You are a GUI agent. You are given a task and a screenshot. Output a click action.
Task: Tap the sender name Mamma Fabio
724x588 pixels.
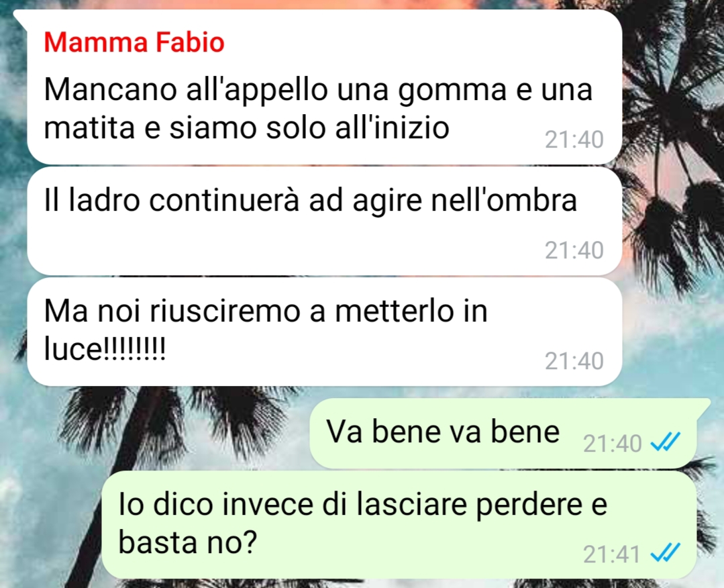134,42
